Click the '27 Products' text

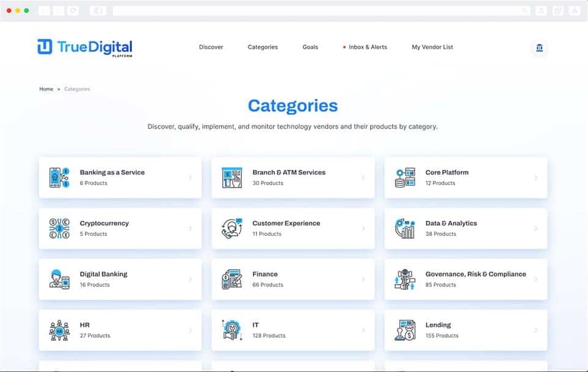(95, 335)
